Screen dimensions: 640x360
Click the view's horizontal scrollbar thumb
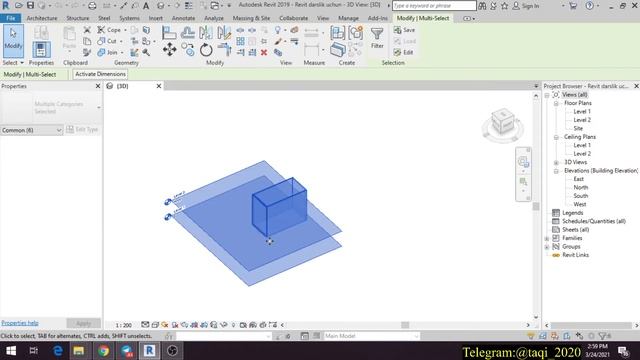point(405,325)
